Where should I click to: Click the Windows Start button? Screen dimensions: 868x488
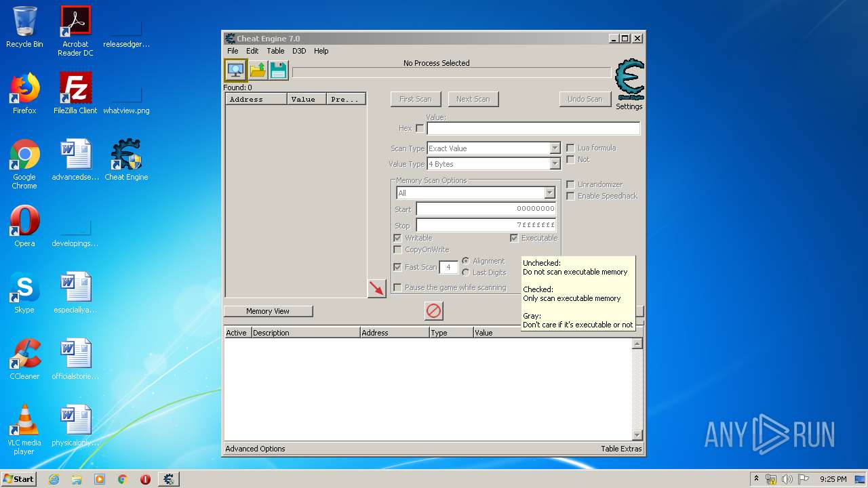pyautogui.click(x=19, y=479)
